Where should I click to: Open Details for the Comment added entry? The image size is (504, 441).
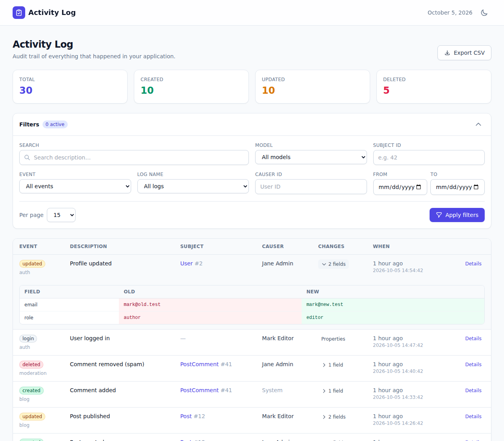point(473,391)
